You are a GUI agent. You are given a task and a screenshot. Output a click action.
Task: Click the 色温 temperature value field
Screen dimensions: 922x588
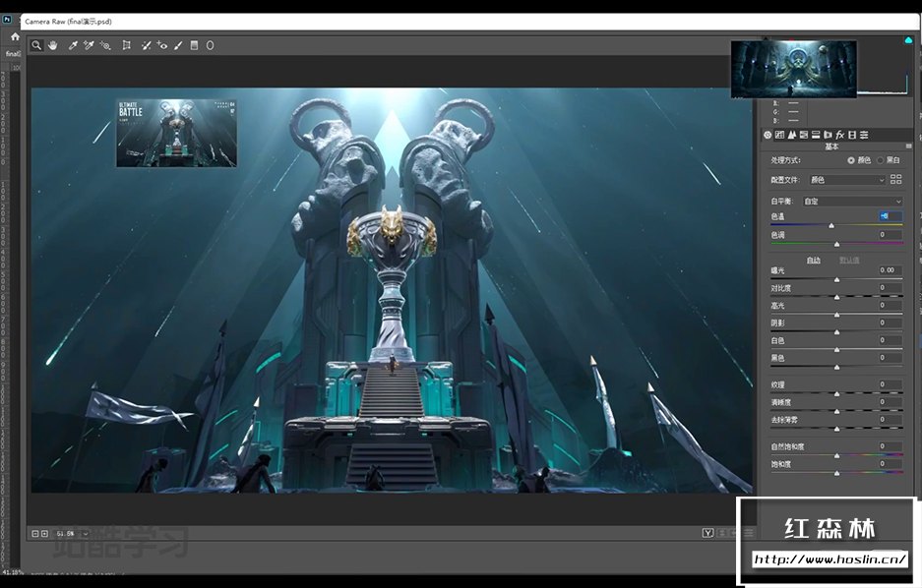(x=891, y=216)
